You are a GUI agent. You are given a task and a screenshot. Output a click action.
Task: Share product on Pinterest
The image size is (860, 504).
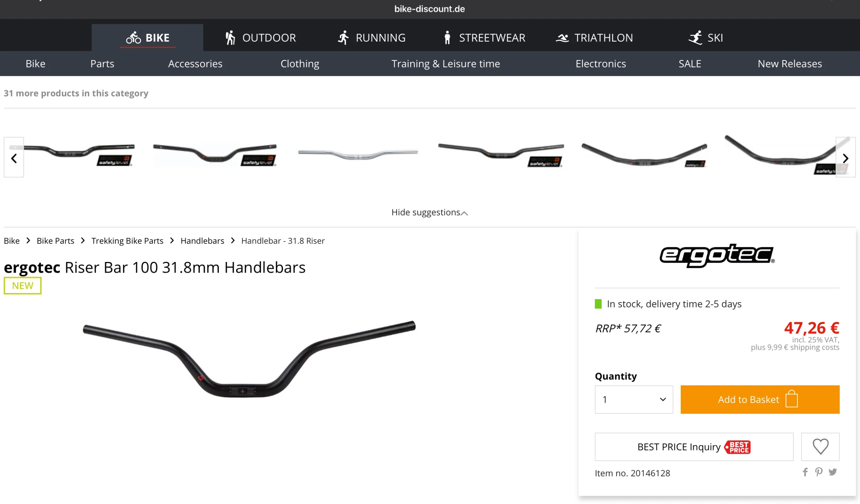819,472
